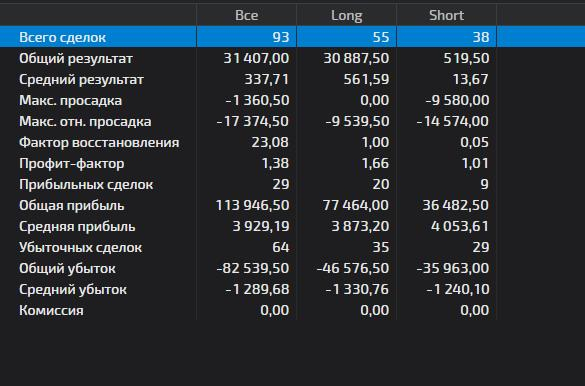Select the "Всего сделок" row
The width and height of the screenshot is (585, 386).
coord(292,37)
